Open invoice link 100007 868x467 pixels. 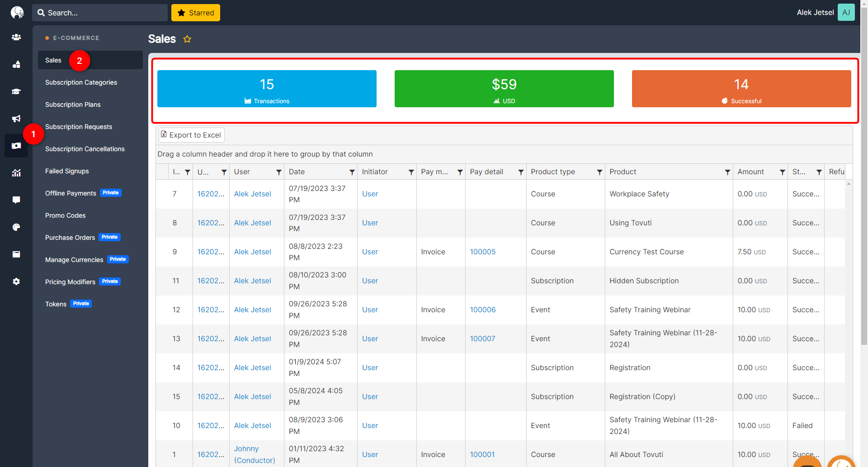[x=482, y=338]
